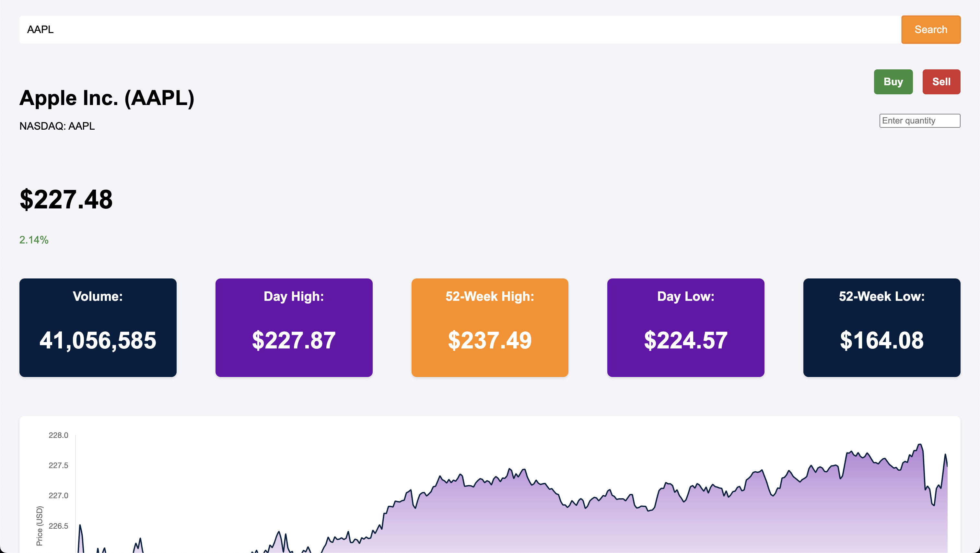Screen dimensions: 980x553
Task: Click the 228.0 y-axis label
Action: (58, 435)
